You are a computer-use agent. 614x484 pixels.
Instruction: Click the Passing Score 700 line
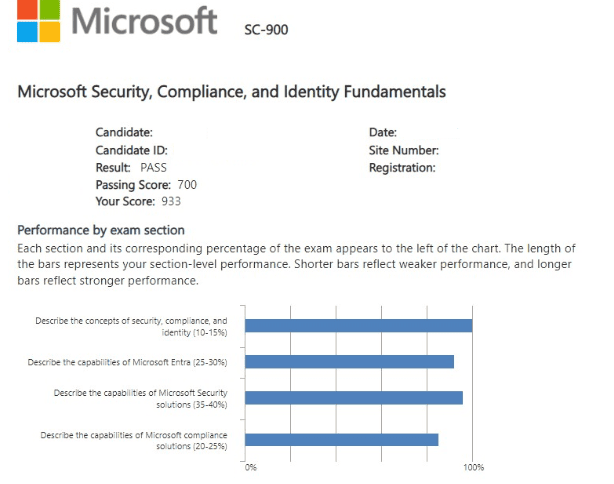(146, 185)
